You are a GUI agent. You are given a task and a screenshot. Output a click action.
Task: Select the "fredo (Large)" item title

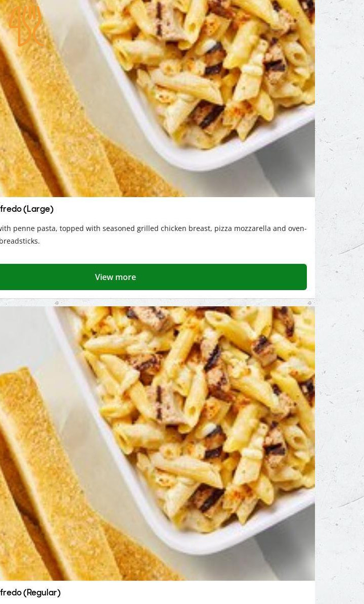click(x=27, y=209)
